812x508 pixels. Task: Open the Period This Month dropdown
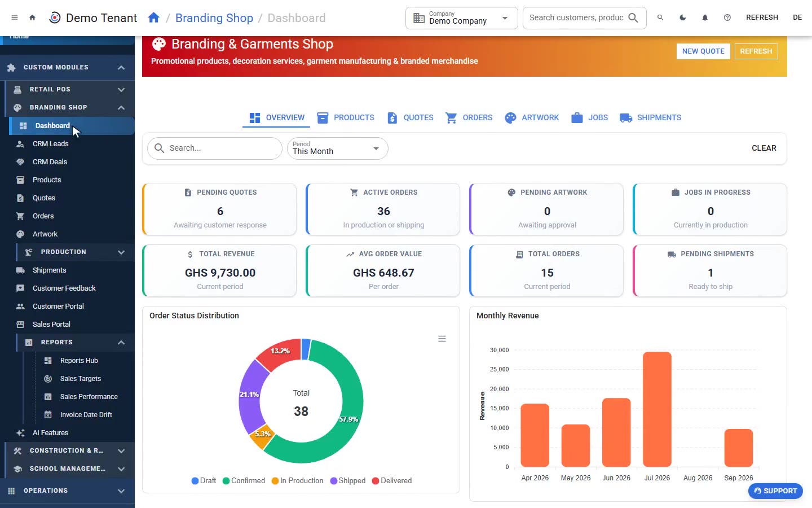coord(337,148)
